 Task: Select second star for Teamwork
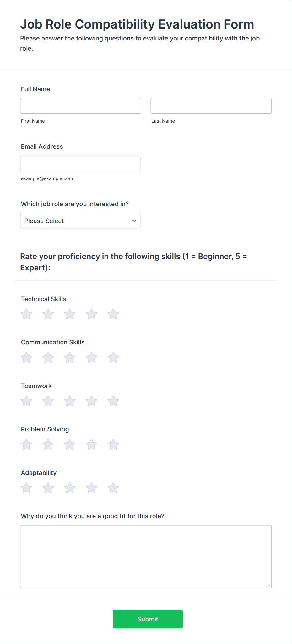48,401
